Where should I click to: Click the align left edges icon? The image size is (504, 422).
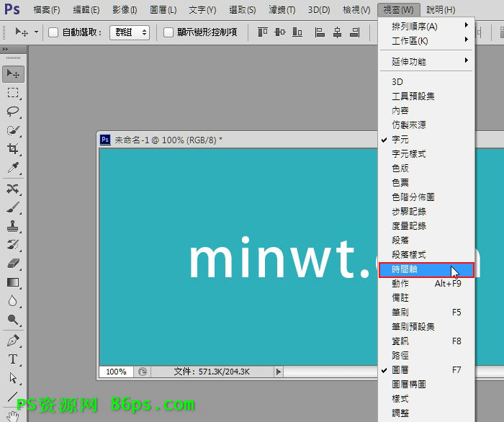point(320,32)
